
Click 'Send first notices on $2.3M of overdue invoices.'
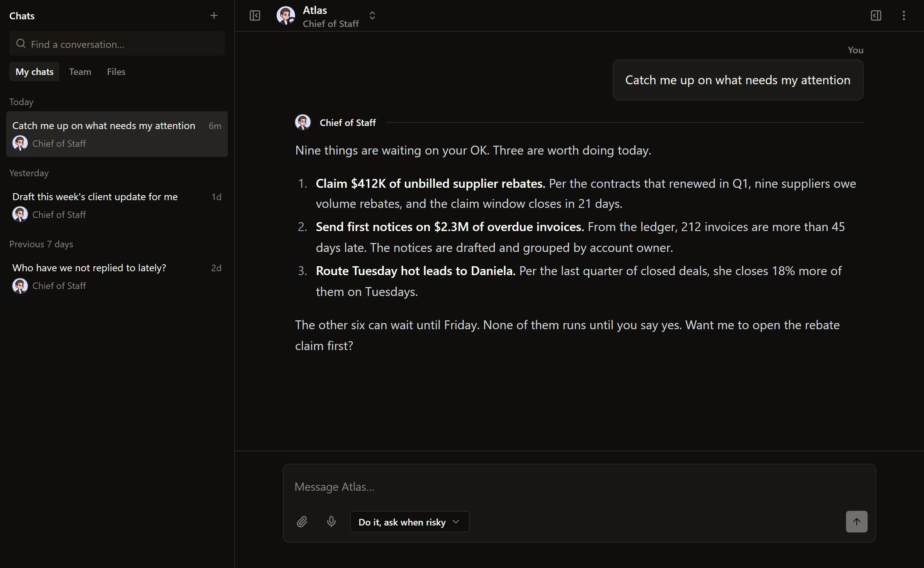450,227
